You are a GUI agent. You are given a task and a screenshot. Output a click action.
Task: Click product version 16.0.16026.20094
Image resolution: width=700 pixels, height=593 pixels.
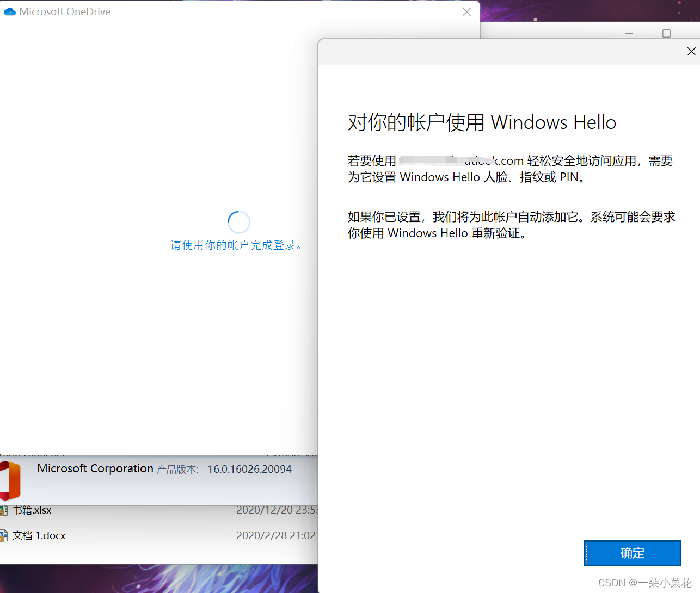(249, 469)
